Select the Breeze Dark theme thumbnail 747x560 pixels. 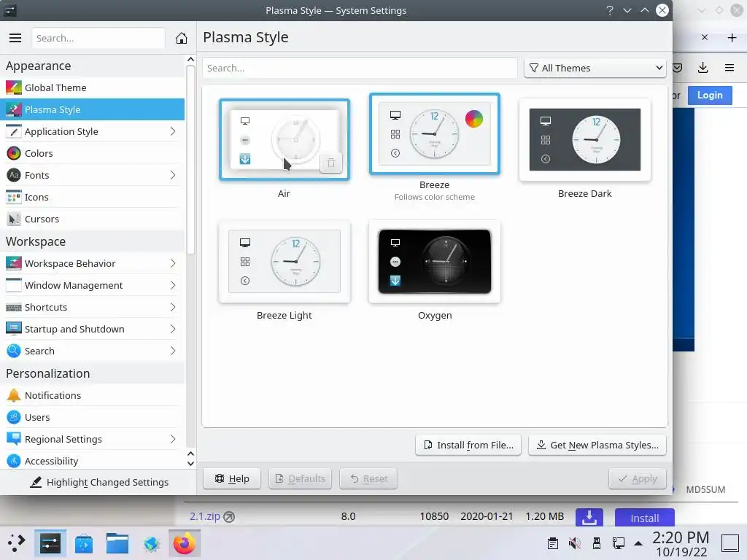585,139
